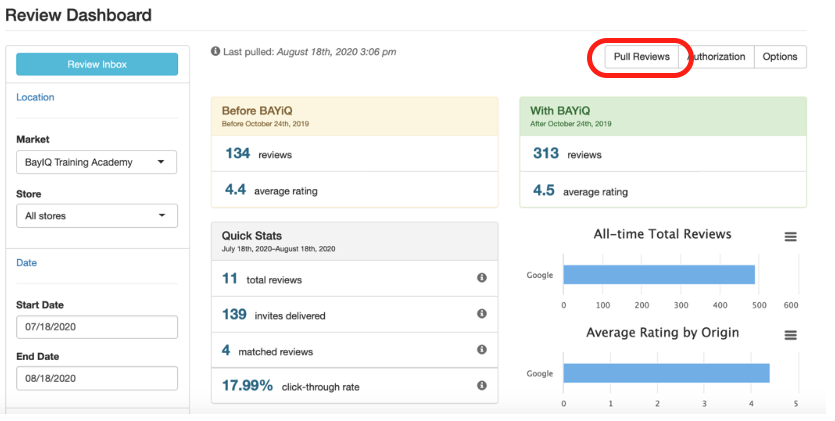Click the Google bar in Average Rating chart
This screenshot has width=835, height=421.
click(666, 373)
